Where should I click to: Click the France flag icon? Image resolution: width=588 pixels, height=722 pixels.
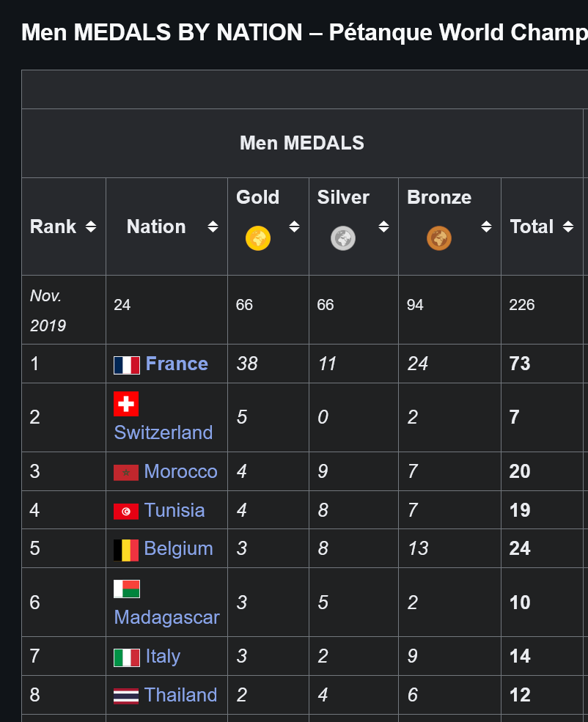click(127, 365)
